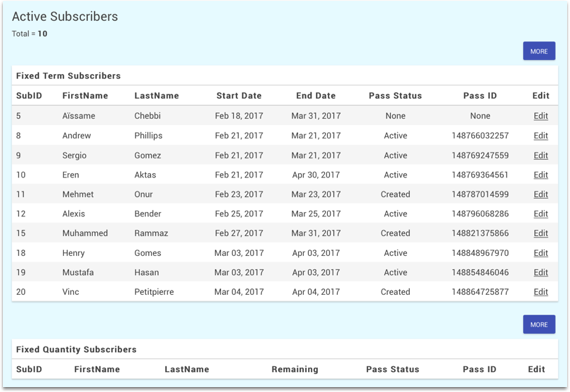Screen dimensions: 570x392
Task: Click the Start Date column header
Action: 239,96
